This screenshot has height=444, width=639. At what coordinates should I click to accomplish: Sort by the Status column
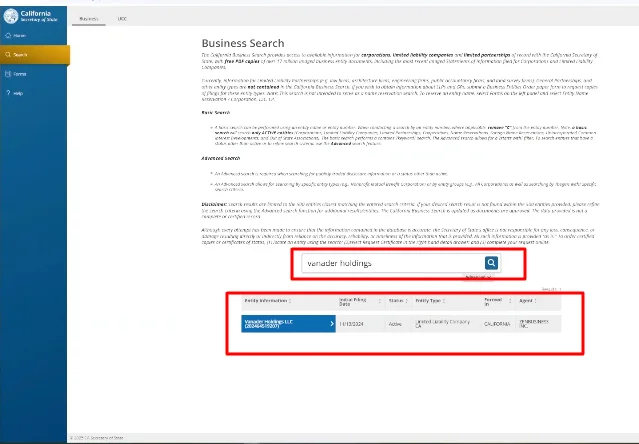(x=398, y=301)
